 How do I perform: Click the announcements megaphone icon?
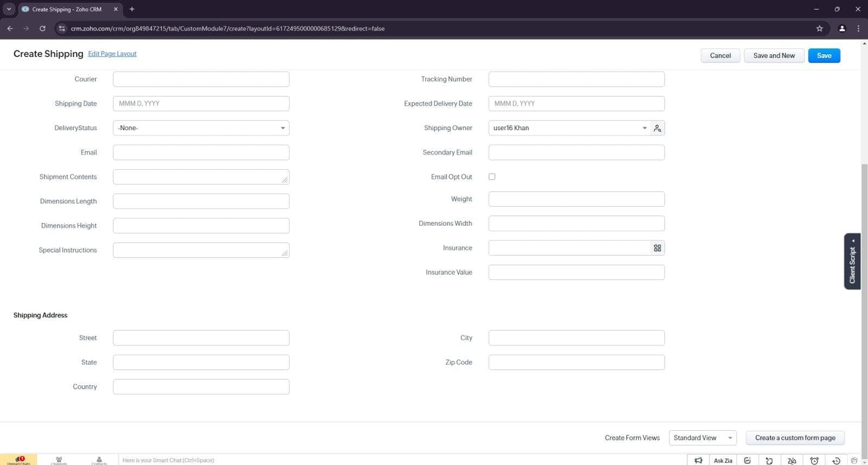(x=698, y=461)
